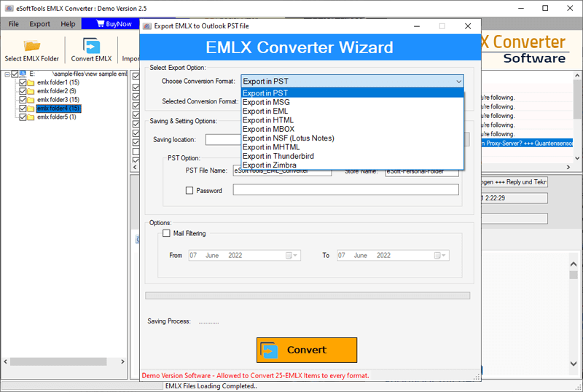The image size is (583, 392).
Task: Open the Help menu
Action: tap(68, 24)
